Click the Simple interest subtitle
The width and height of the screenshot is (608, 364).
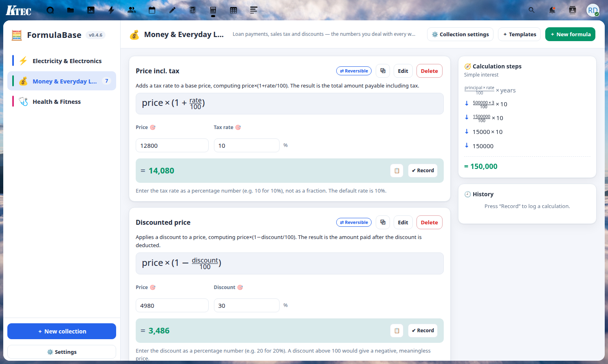pos(481,75)
